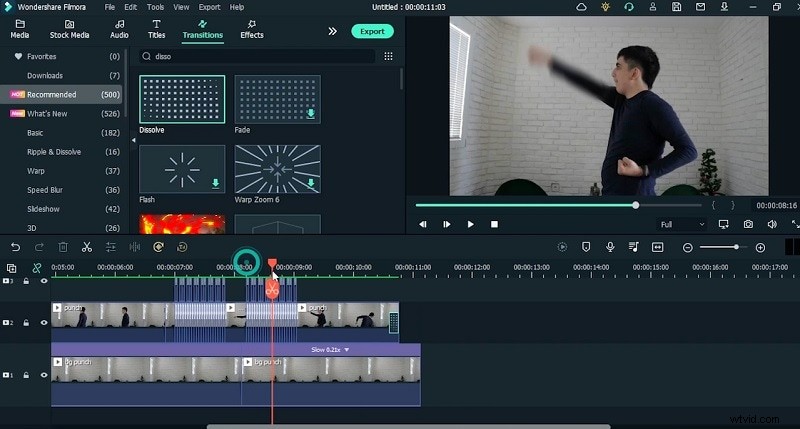This screenshot has height=429, width=800.
Task: Redo the last action
Action: coord(39,247)
